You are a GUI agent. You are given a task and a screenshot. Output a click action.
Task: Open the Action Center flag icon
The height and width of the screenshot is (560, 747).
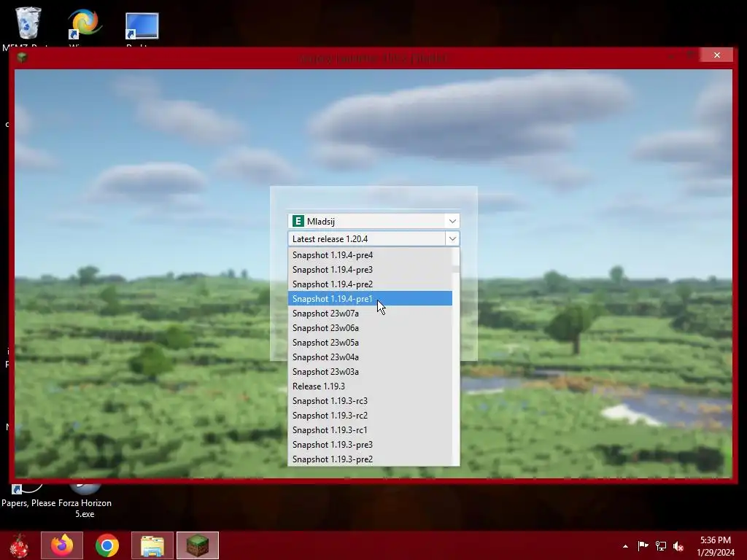click(x=643, y=545)
